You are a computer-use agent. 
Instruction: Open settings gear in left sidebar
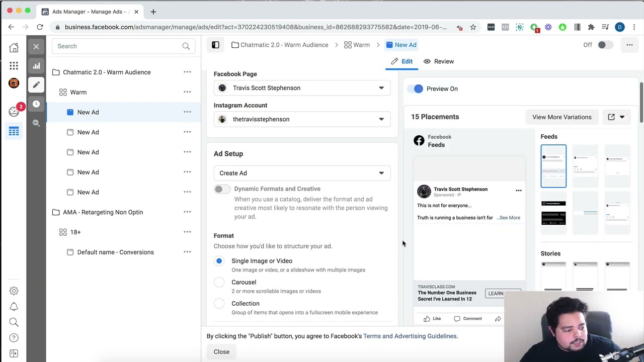pos(14,291)
